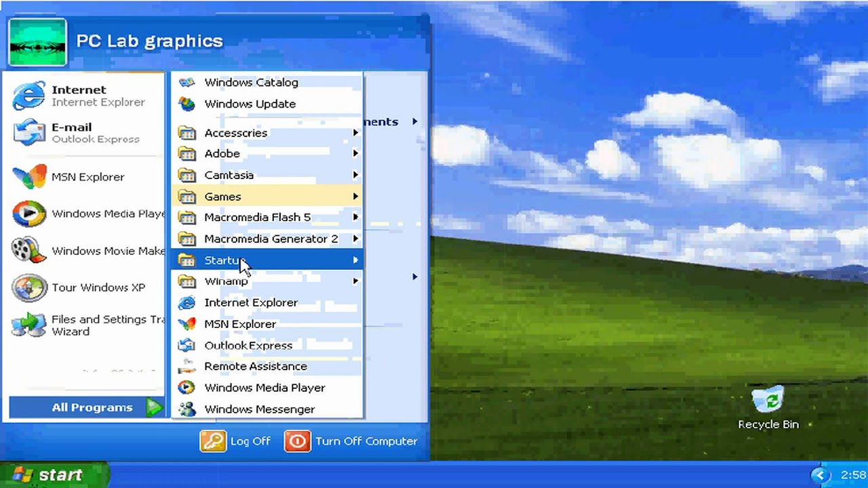Expand the Macromedia Generator 2 submenu arrow

[x=355, y=239]
